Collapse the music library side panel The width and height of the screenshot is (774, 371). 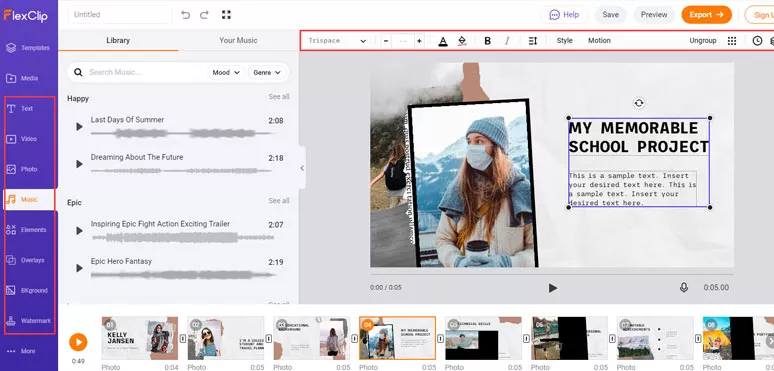coord(302,168)
